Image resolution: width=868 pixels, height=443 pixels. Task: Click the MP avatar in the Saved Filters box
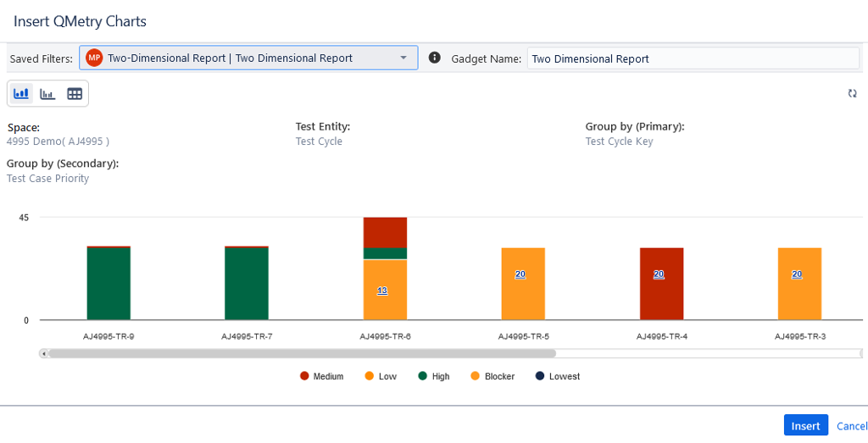tap(94, 58)
